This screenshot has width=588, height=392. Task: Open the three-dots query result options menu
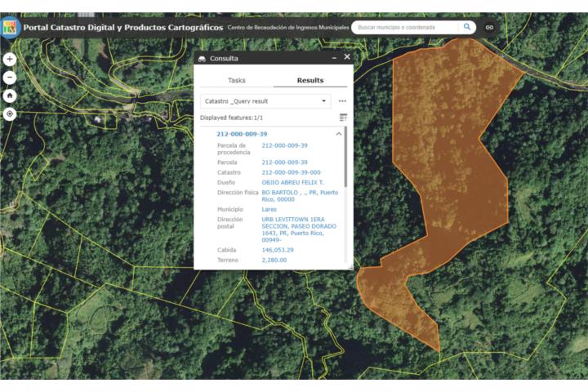click(x=342, y=101)
